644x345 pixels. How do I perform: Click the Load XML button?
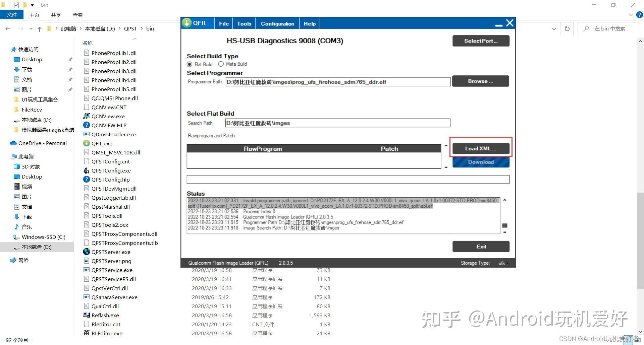(481, 148)
